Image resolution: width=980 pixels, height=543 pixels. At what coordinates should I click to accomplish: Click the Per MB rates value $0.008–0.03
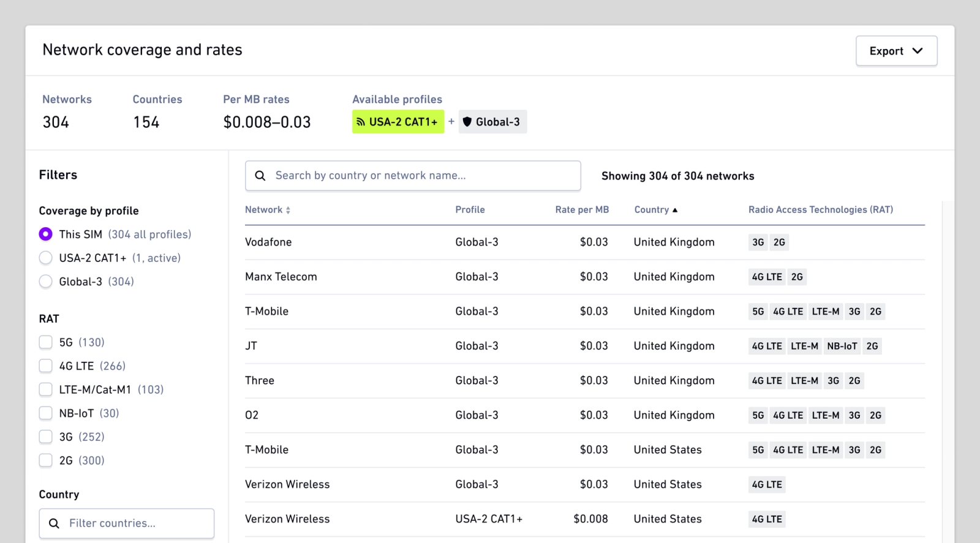click(267, 122)
